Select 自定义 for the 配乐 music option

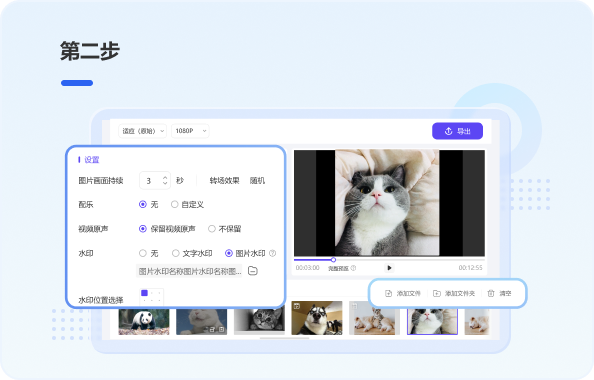tap(175, 205)
